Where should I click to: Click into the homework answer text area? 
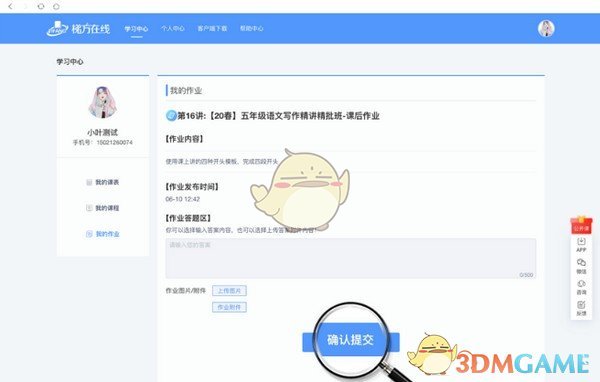351,258
